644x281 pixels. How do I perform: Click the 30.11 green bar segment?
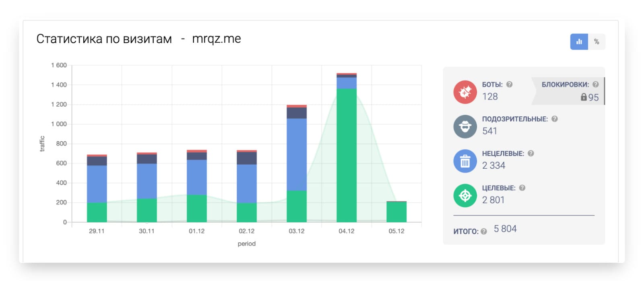tap(147, 211)
